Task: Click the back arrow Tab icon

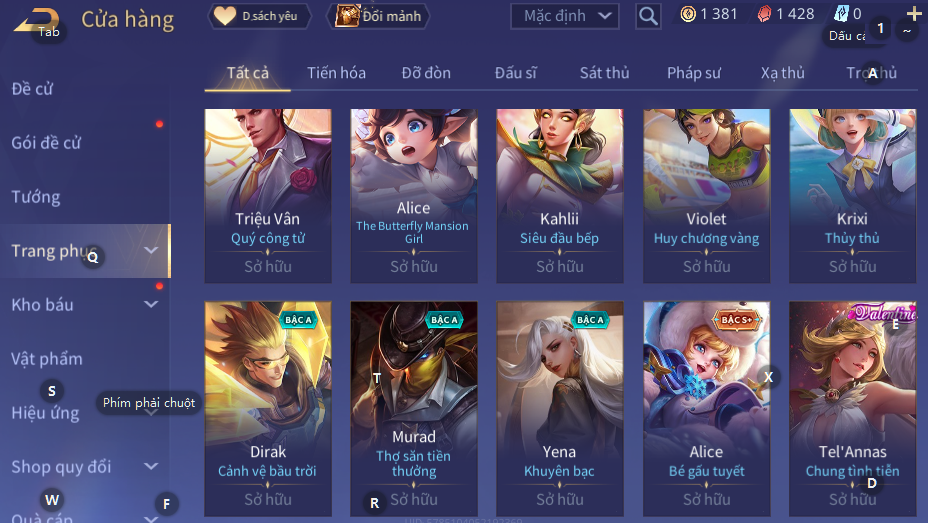Action: pyautogui.click(x=37, y=22)
